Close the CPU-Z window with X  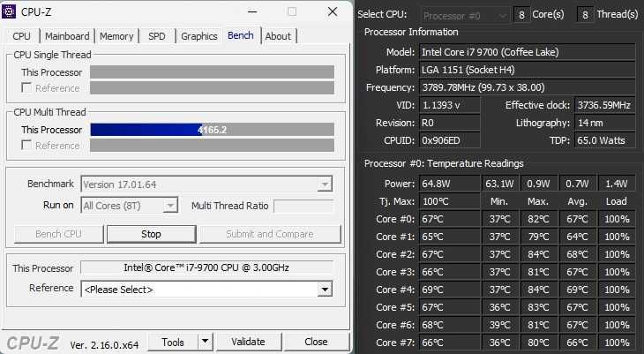[x=333, y=11]
